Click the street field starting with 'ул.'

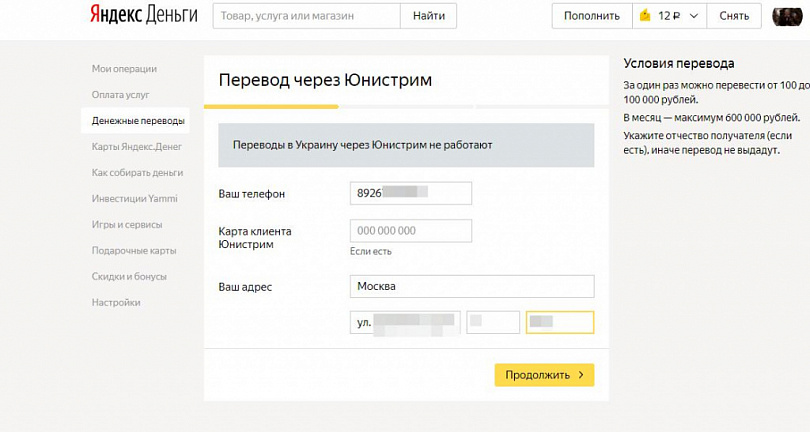405,322
